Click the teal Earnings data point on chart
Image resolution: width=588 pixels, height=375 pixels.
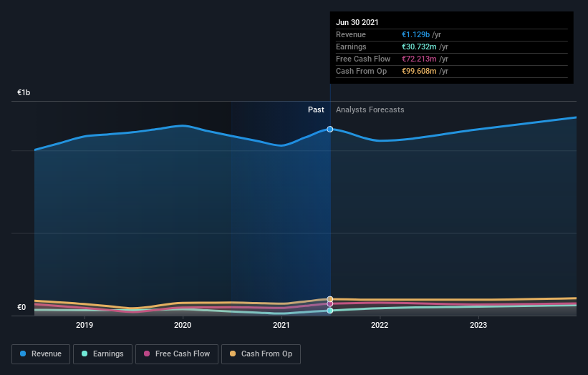tap(330, 311)
